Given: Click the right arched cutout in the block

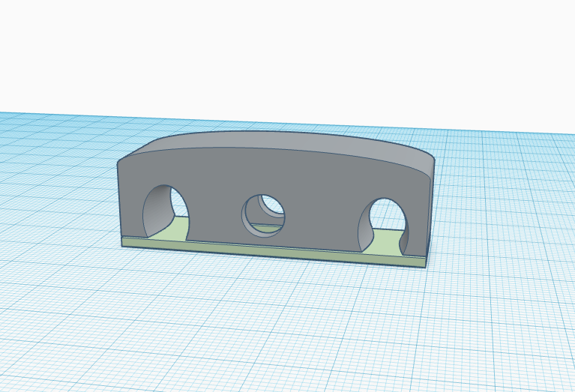Looking at the screenshot, I should point(383,226).
